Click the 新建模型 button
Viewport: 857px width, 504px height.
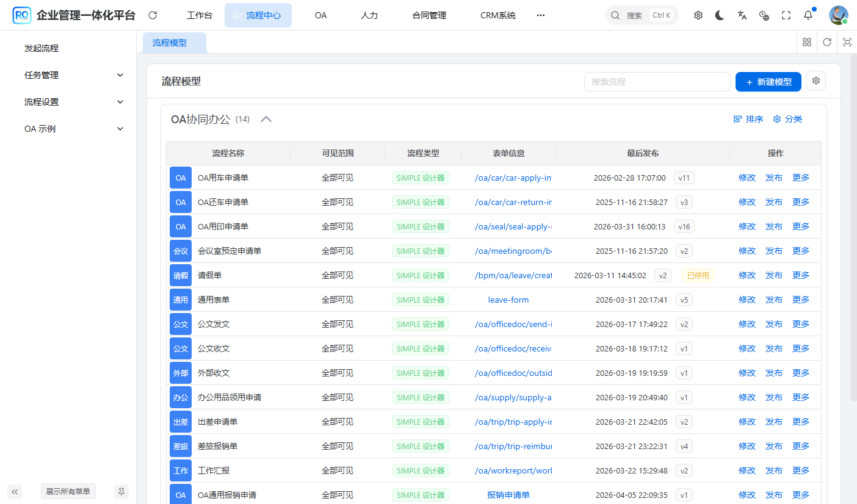coord(768,80)
